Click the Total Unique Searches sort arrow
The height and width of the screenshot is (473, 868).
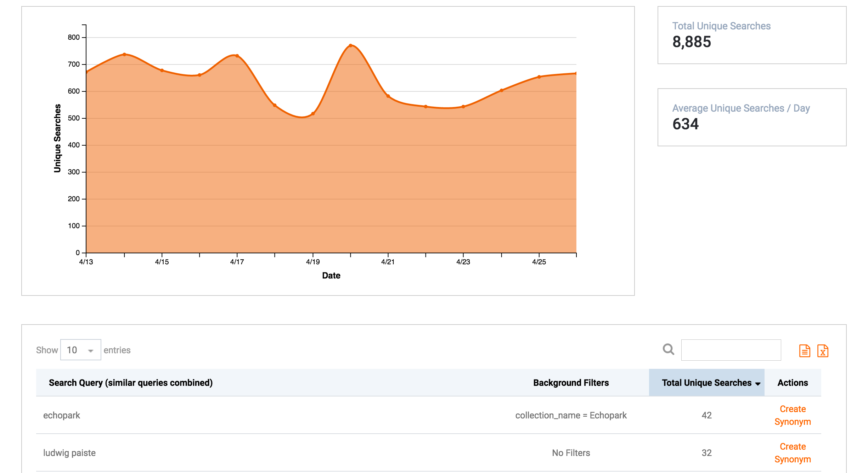tap(758, 383)
